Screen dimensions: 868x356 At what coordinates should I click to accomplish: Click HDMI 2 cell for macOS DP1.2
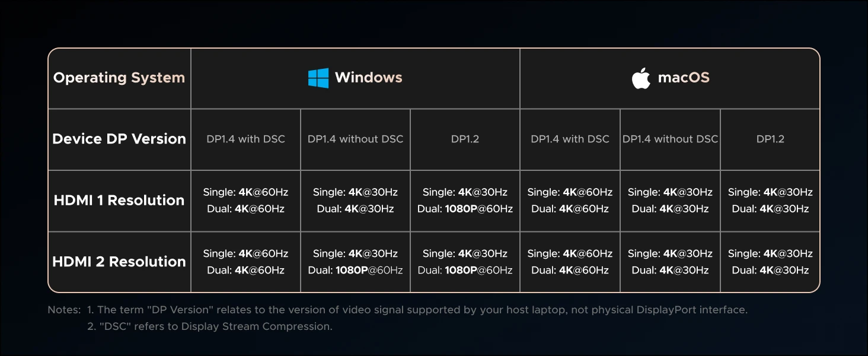point(770,262)
